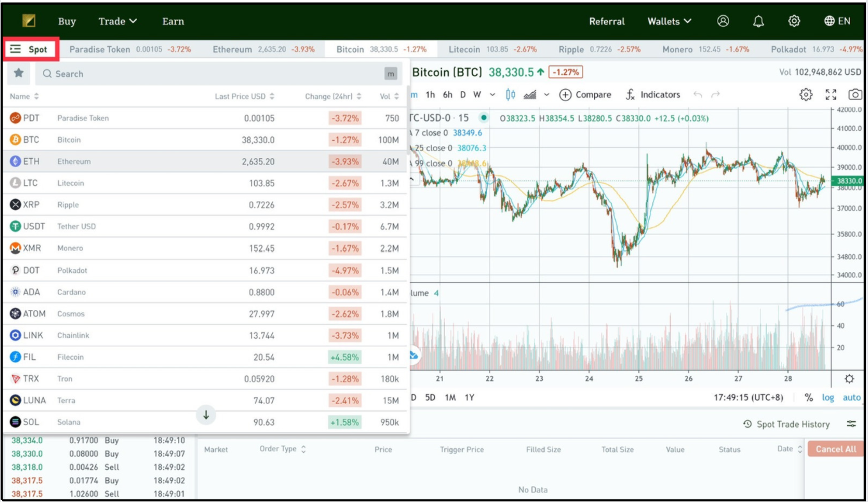
Task: Open chart settings gear icon
Action: (x=806, y=95)
